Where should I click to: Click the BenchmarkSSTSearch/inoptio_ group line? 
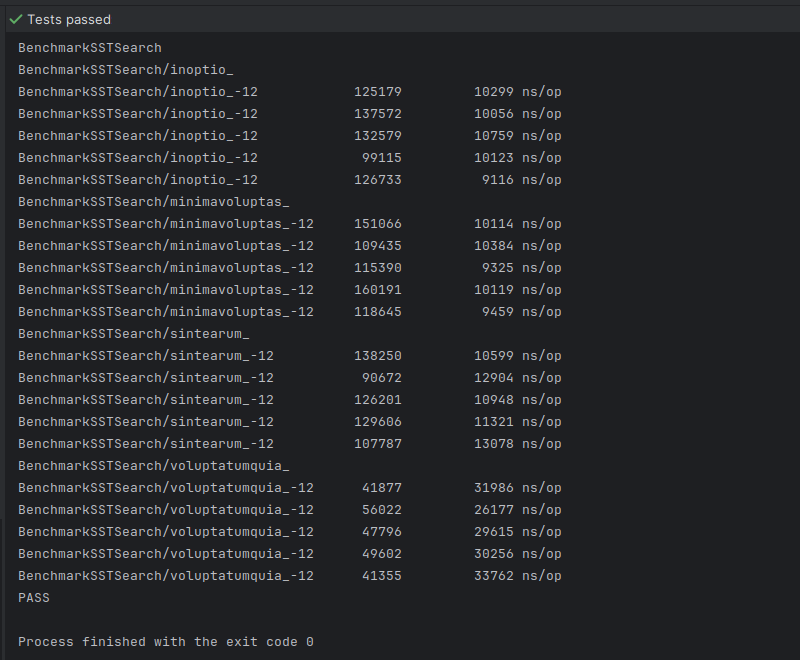point(126,70)
